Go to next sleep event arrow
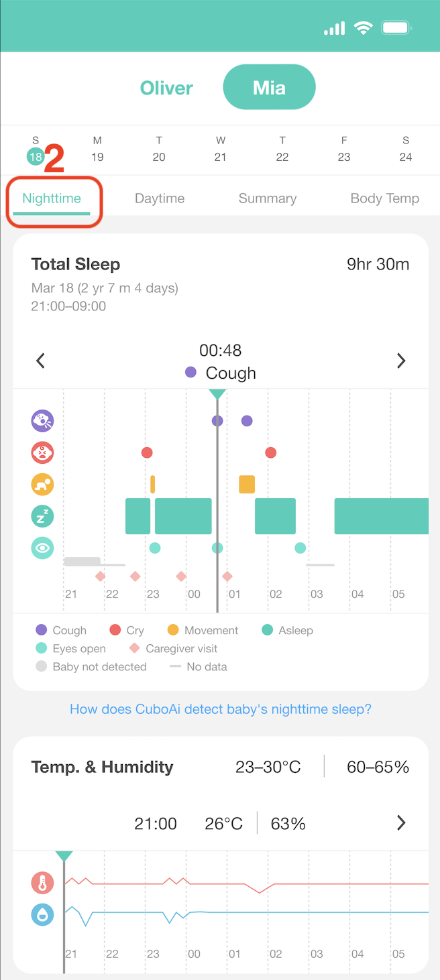Screen dimensions: 440x980 tap(401, 361)
